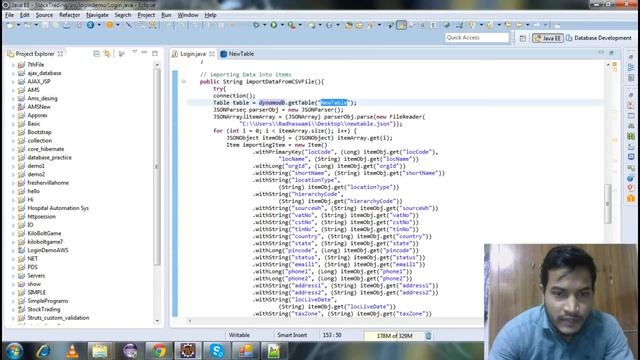Open dropdown arrow next to Debug icon
Screen dimensions: 640x360
[x=264, y=25]
